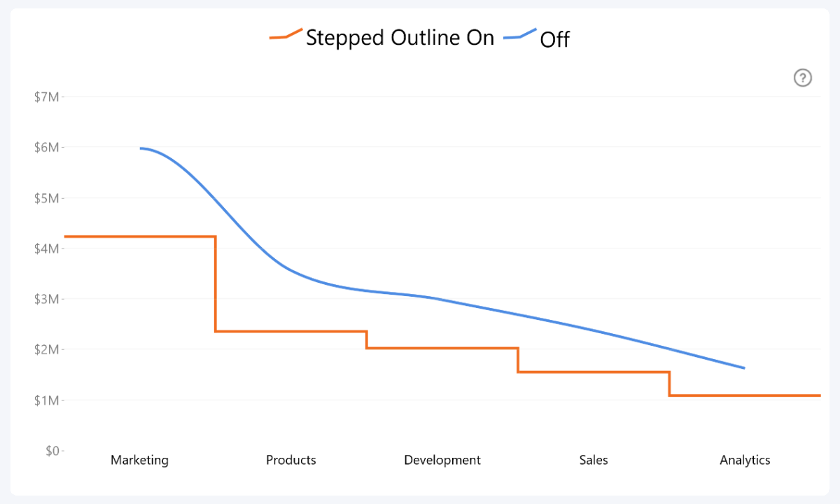This screenshot has width=840, height=504.
Task: Click the orange step segment above Products
Action: click(x=291, y=331)
